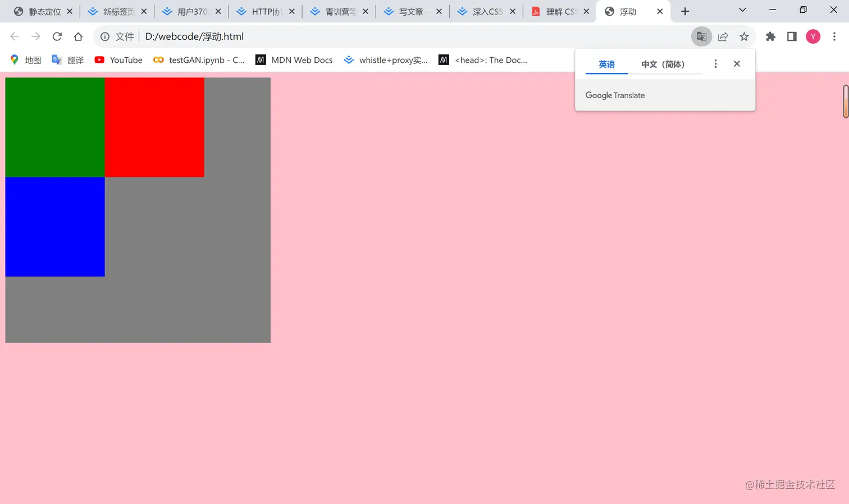Open the <head>: The Doc bookmark
The height and width of the screenshot is (504, 849).
pyautogui.click(x=483, y=60)
